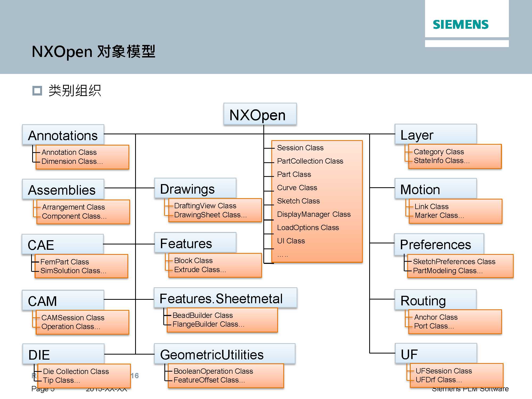Select 'Session Class' entry
532x399 pixels.
click(x=300, y=148)
